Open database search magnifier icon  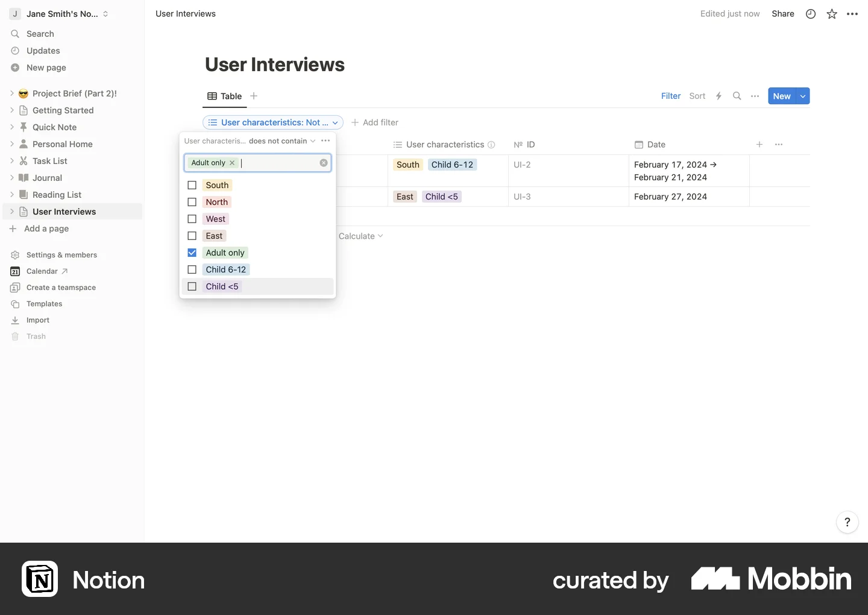[737, 96]
